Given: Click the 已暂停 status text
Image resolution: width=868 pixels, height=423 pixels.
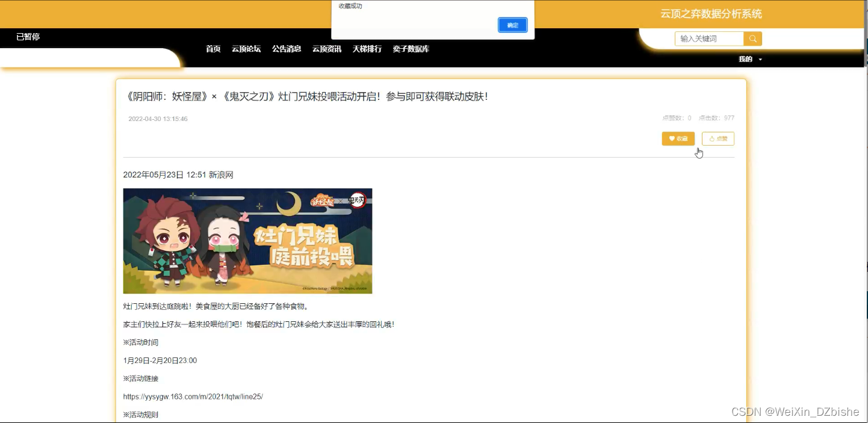Looking at the screenshot, I should pos(28,37).
